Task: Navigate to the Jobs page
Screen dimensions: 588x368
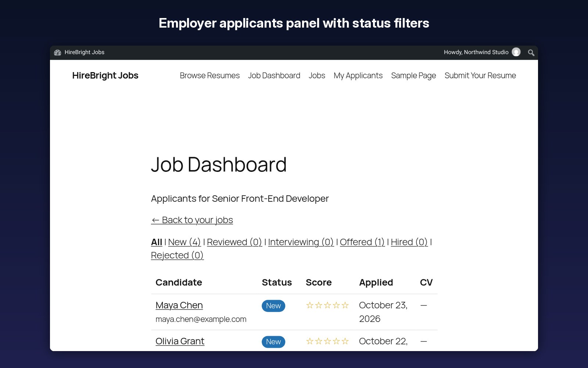Action: tap(317, 75)
